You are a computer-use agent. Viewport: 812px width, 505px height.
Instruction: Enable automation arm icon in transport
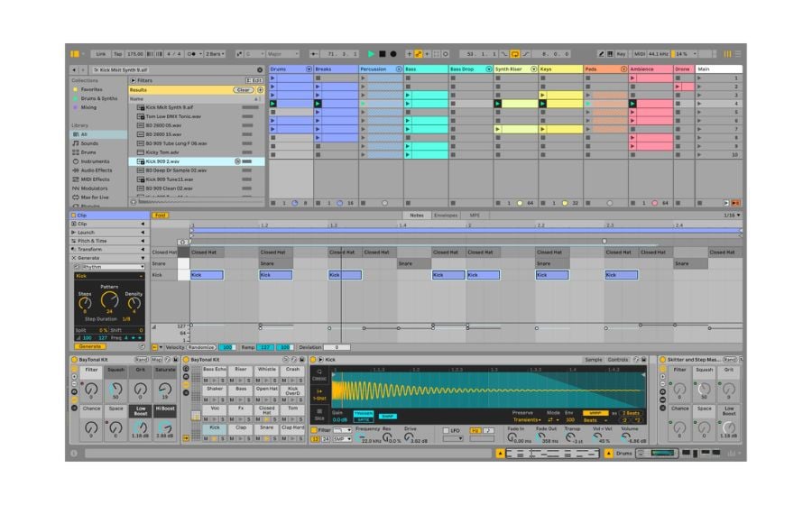pos(418,54)
